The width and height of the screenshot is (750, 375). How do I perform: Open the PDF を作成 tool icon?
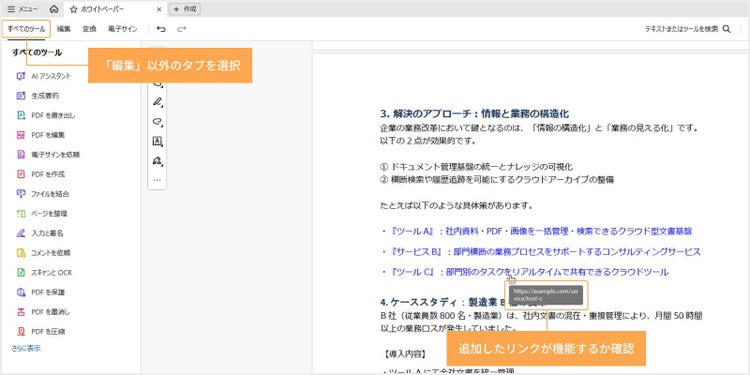click(x=21, y=174)
